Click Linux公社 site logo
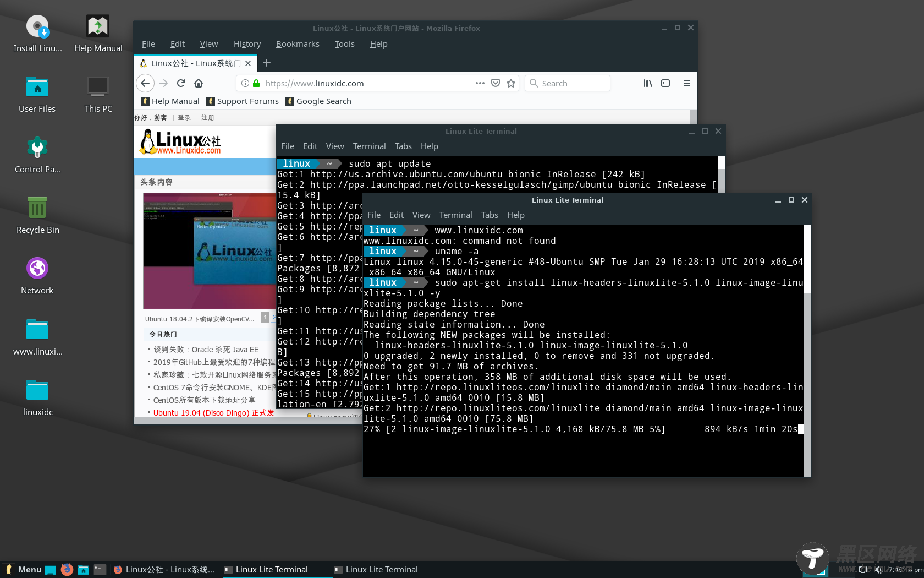This screenshot has width=924, height=578. (180, 141)
